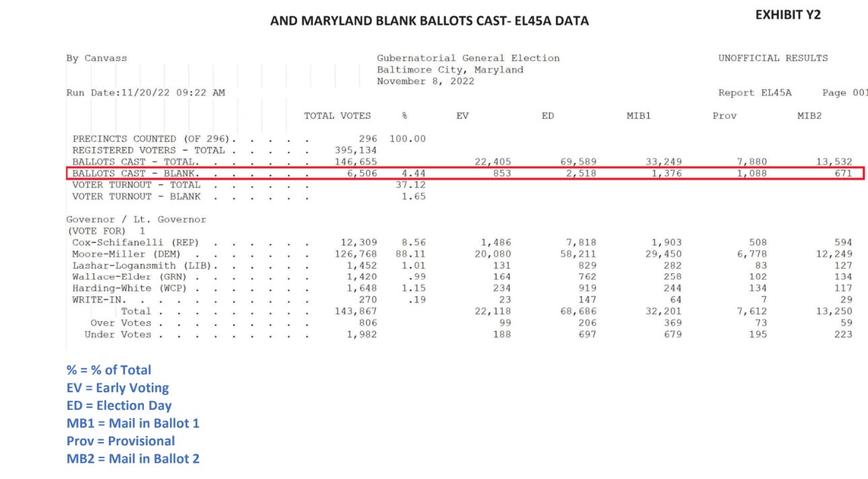Image resolution: width=868 pixels, height=479 pixels.
Task: Click '(VOTE FOR) 1' text
Action: pos(106,231)
